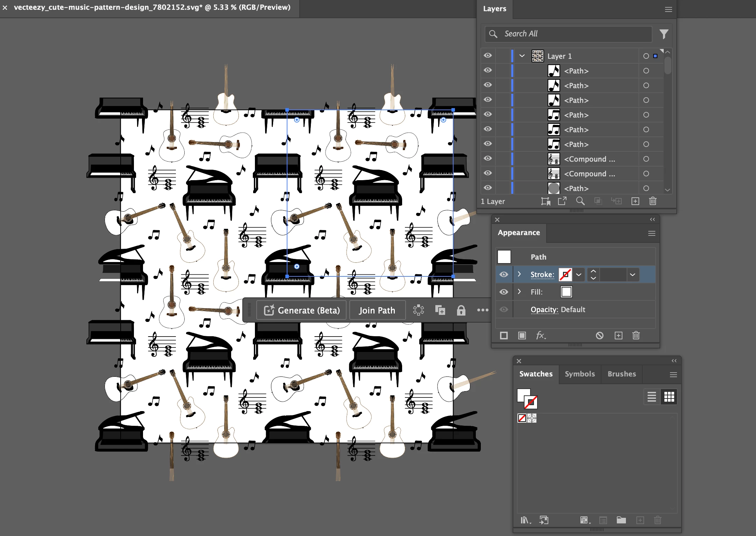Open stroke weight dropdown
This screenshot has width=756, height=536.
(x=633, y=275)
